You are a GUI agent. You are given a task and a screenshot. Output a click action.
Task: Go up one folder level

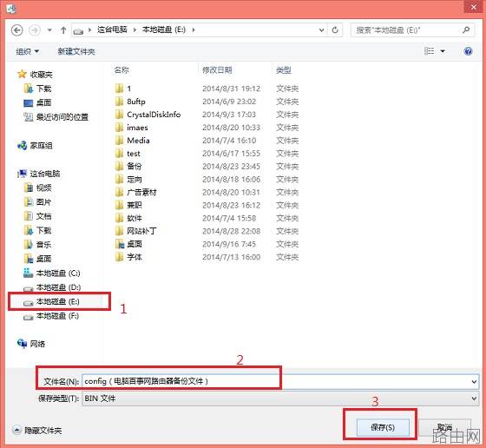coord(63,30)
